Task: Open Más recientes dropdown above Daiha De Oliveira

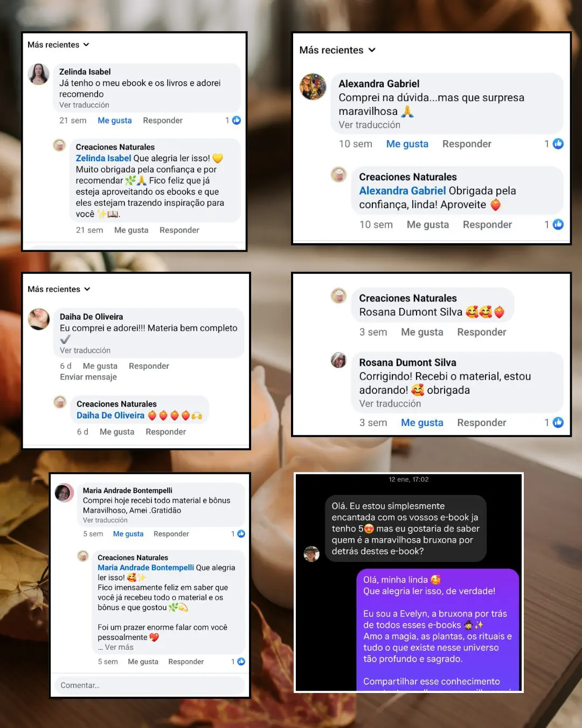Action: (x=59, y=289)
